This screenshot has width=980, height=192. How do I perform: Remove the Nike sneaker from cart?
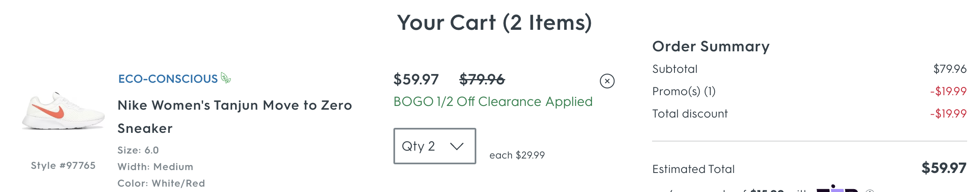point(607,81)
